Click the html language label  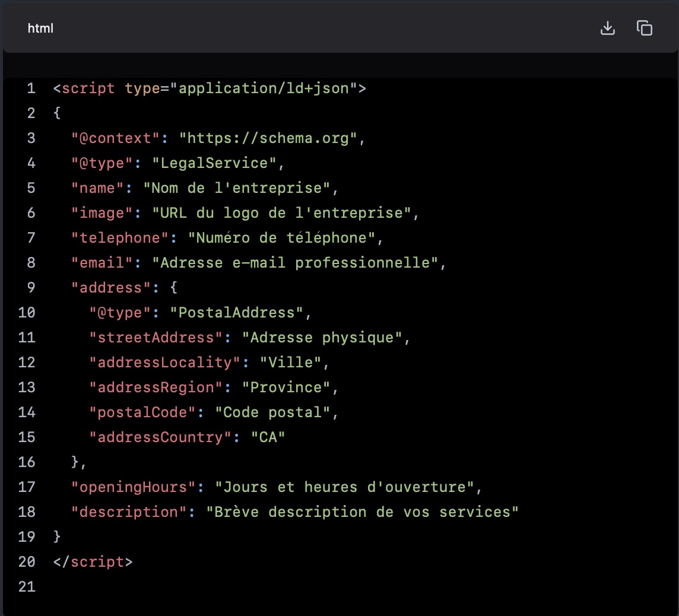[x=40, y=28]
